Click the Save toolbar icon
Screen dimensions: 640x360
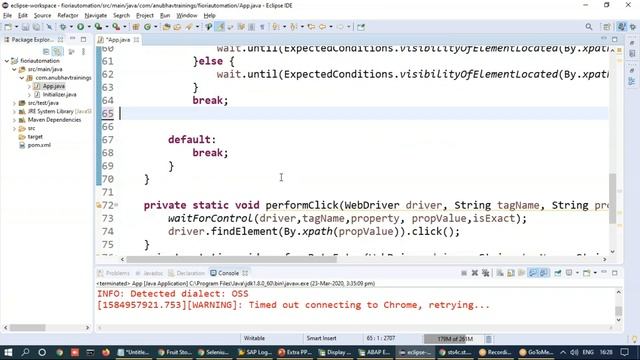(x=25, y=27)
